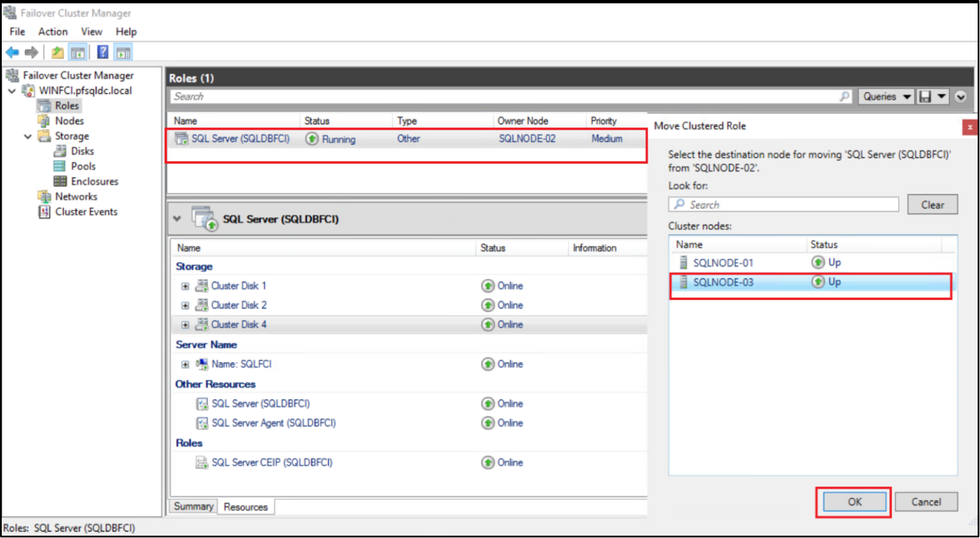Click the search magnifier icon in Roles

844,96
